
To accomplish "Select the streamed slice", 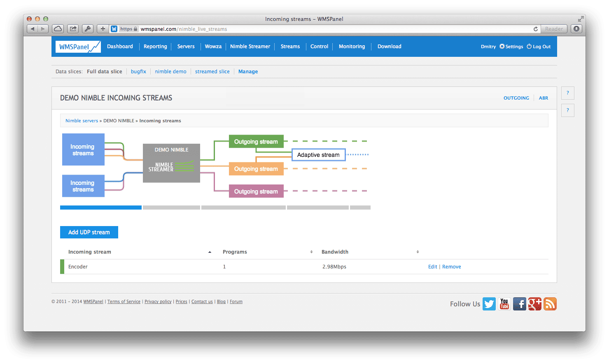I will point(212,72).
